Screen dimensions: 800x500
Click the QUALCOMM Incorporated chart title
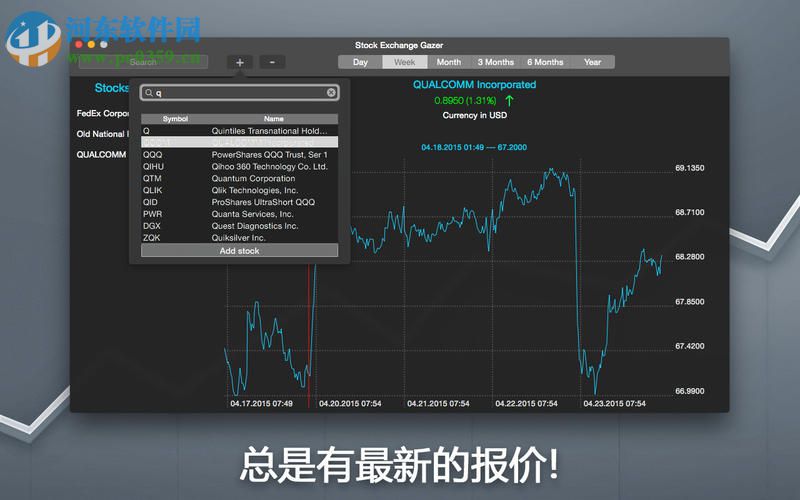coord(474,85)
